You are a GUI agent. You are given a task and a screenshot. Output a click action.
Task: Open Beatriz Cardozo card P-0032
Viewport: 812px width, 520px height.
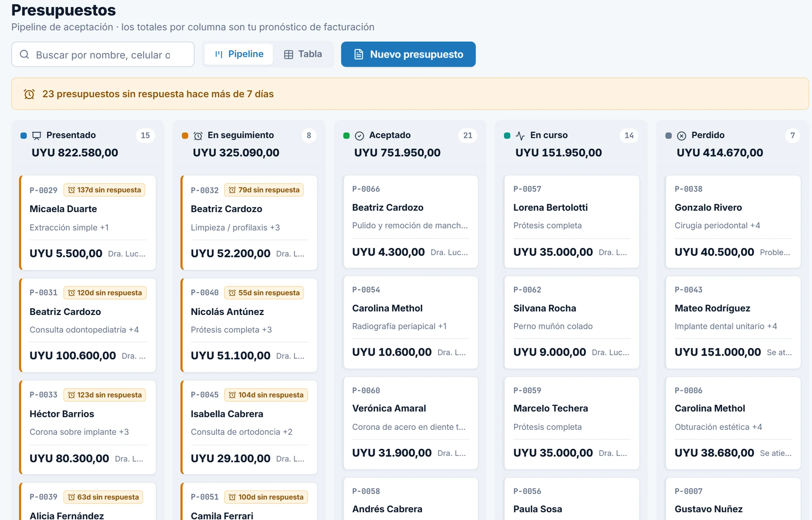[249, 222]
